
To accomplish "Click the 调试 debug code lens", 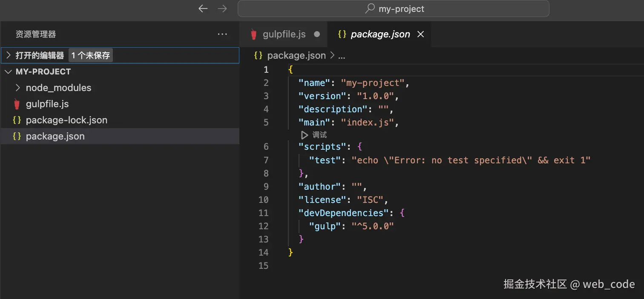I will click(x=319, y=135).
